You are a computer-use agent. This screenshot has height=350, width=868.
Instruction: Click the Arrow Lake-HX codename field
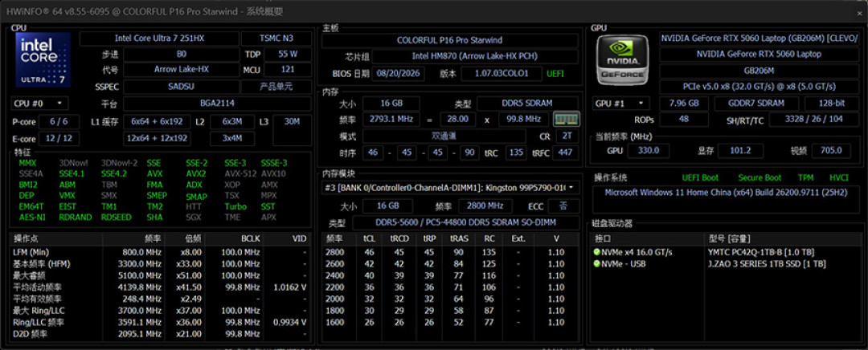[x=181, y=70]
